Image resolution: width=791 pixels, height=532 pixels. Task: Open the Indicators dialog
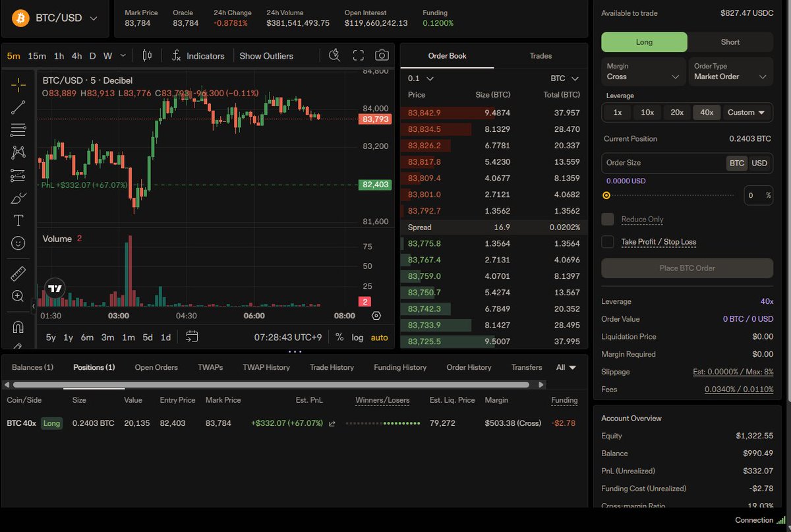198,56
